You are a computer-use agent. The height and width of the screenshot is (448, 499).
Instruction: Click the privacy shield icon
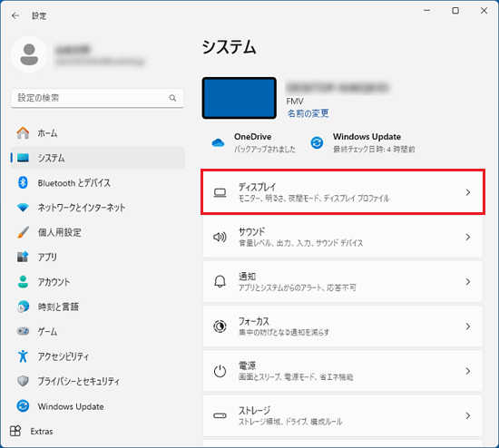[x=23, y=381]
